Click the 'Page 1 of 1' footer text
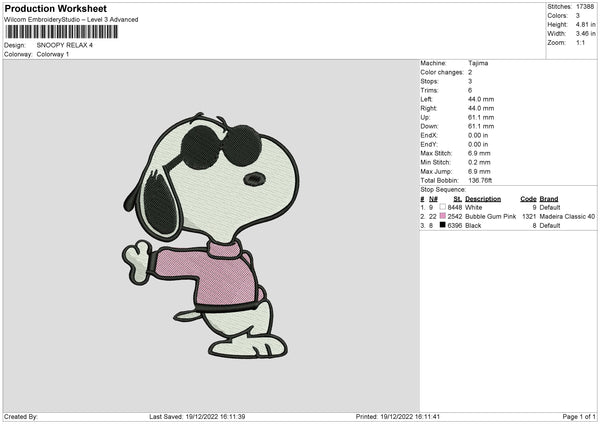The width and height of the screenshot is (600, 424). [x=579, y=417]
